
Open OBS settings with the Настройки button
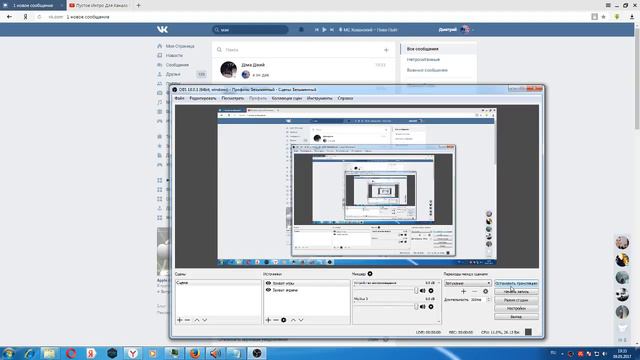click(x=516, y=308)
